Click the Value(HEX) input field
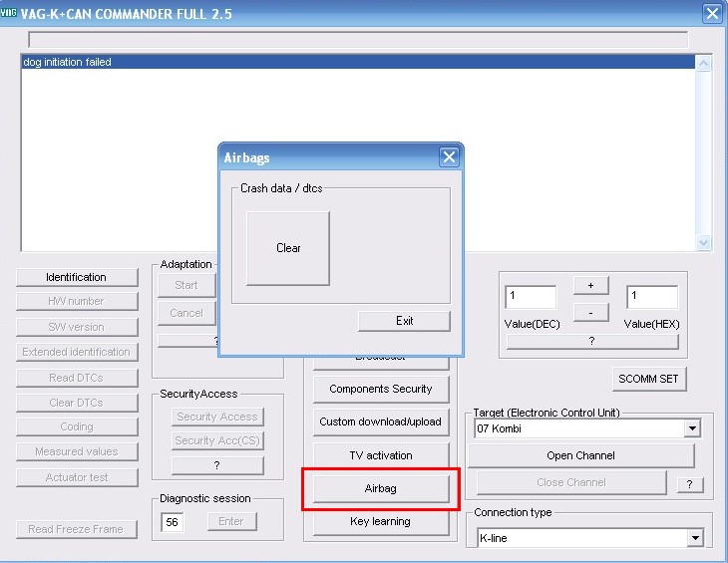Viewport: 728px width, 563px height. point(652,297)
